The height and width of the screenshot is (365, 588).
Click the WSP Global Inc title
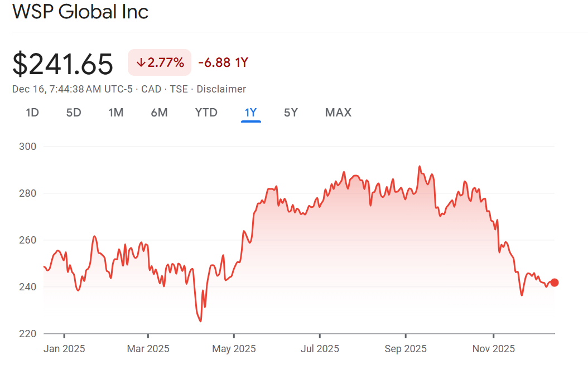pos(80,12)
